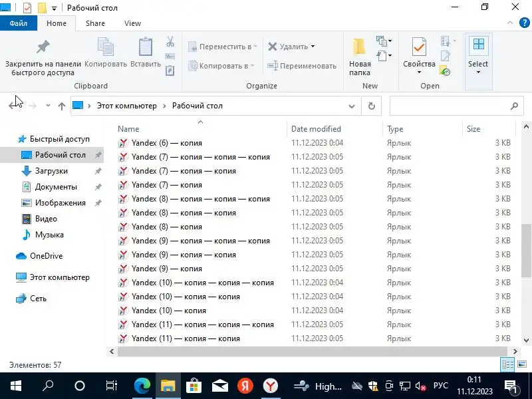Screen dimensions: 532x399
Task: Click the History icon in the Open group
Action: point(445,70)
